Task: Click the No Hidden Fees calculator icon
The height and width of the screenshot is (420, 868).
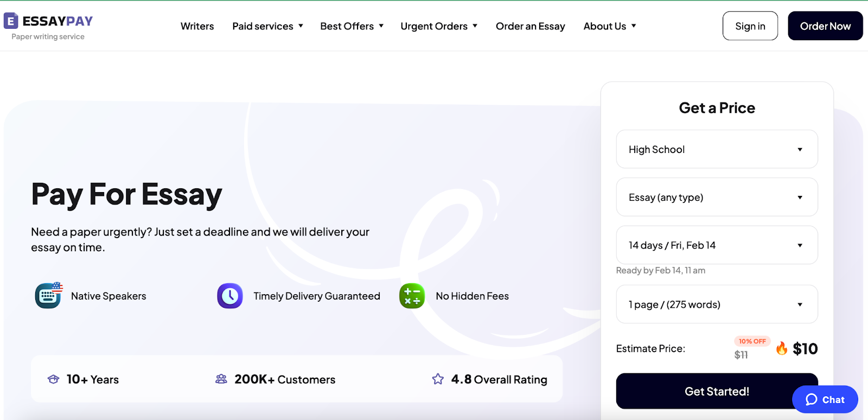Action: tap(412, 296)
